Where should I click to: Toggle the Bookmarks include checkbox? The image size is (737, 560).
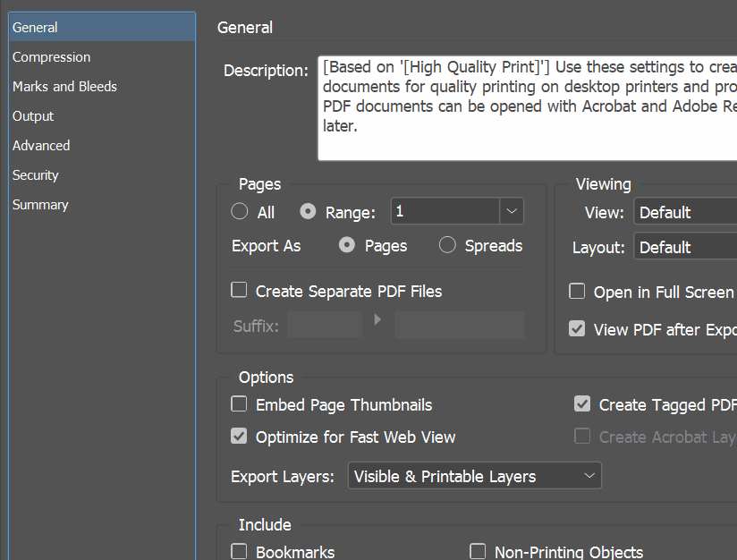pos(240,551)
